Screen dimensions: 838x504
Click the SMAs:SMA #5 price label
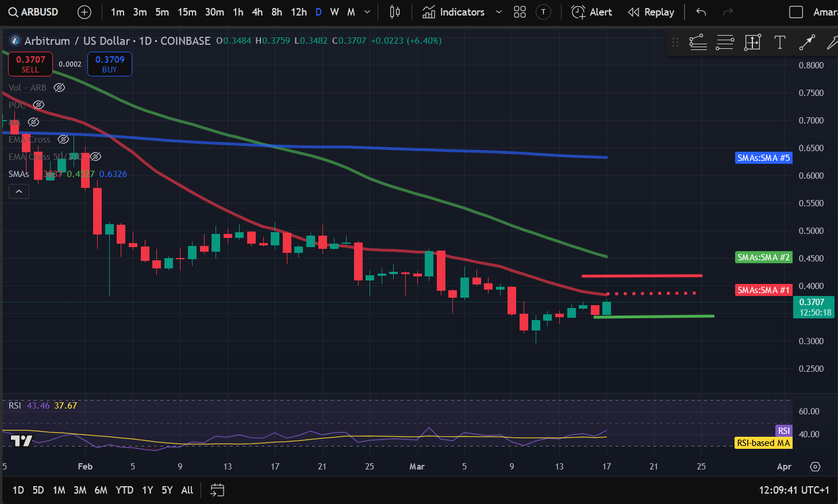(764, 157)
